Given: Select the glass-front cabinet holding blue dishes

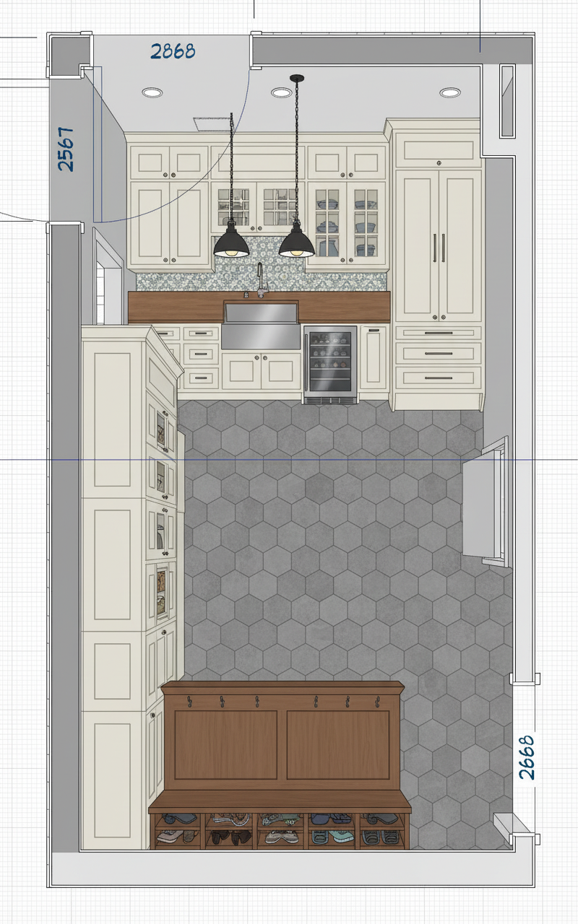Looking at the screenshot, I should point(346,219).
